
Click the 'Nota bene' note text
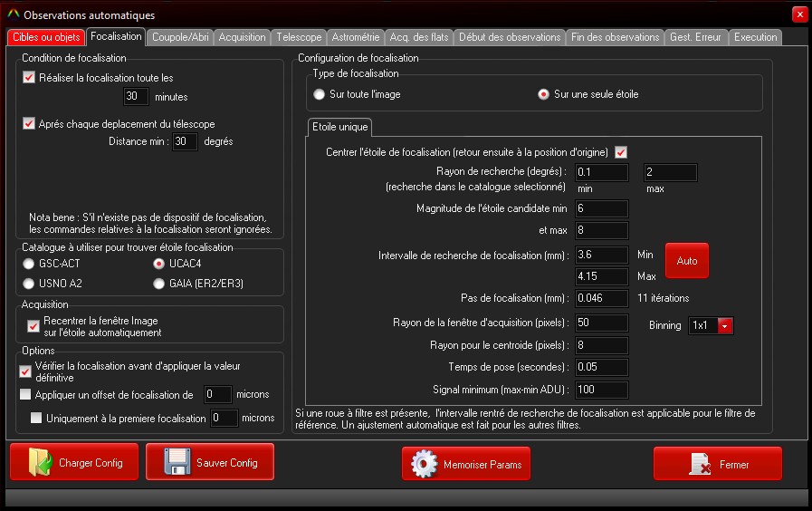coord(150,224)
